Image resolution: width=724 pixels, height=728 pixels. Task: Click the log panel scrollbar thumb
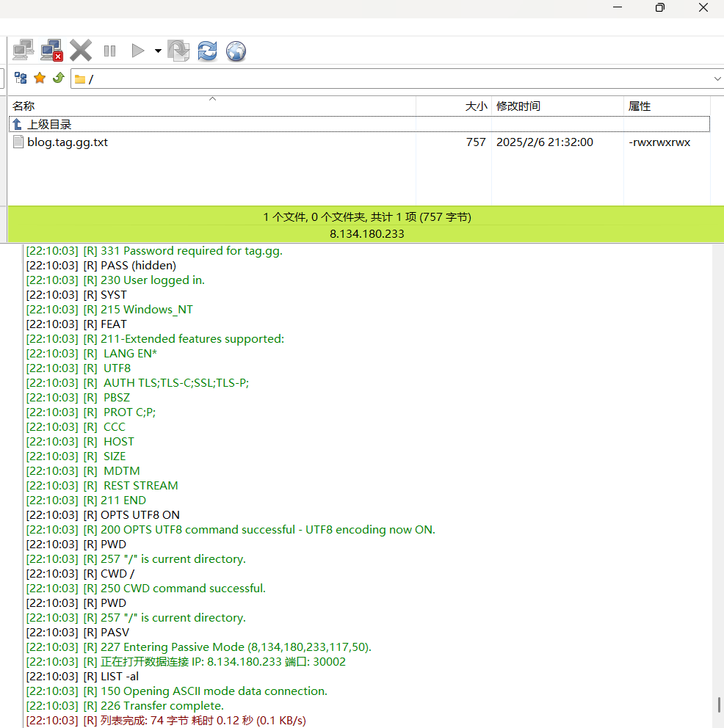[x=719, y=705]
